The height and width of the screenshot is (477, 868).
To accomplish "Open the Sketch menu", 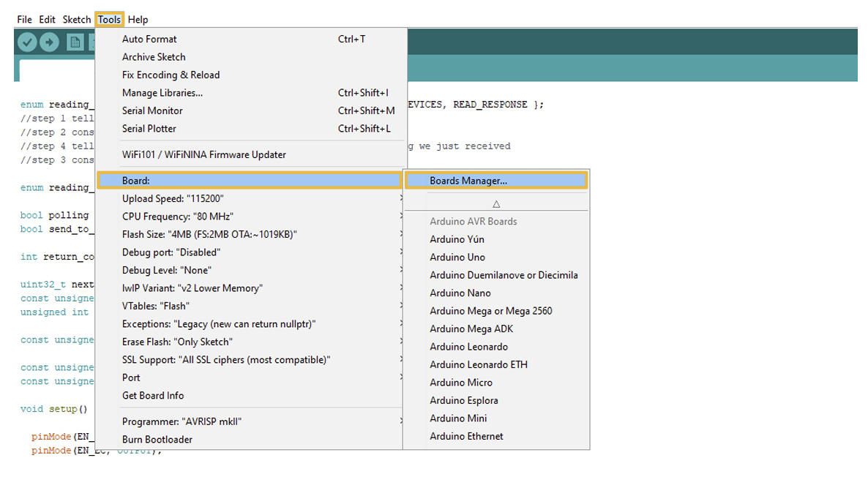I will [x=76, y=19].
